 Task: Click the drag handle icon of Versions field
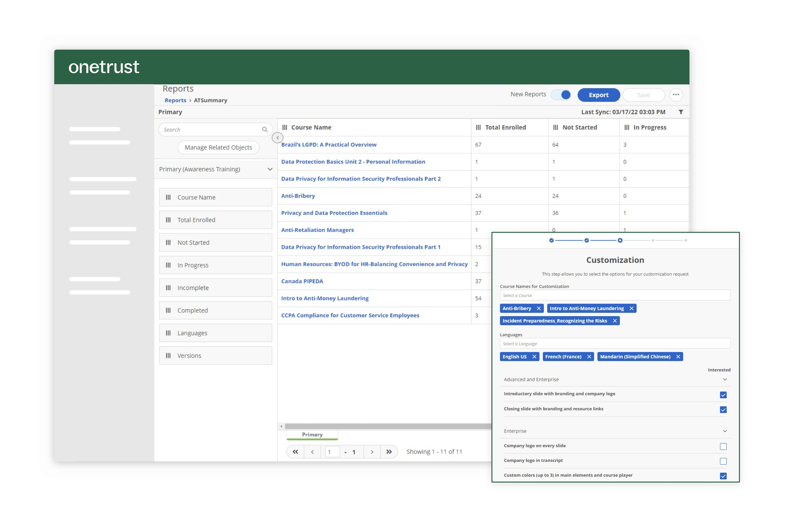(x=168, y=355)
